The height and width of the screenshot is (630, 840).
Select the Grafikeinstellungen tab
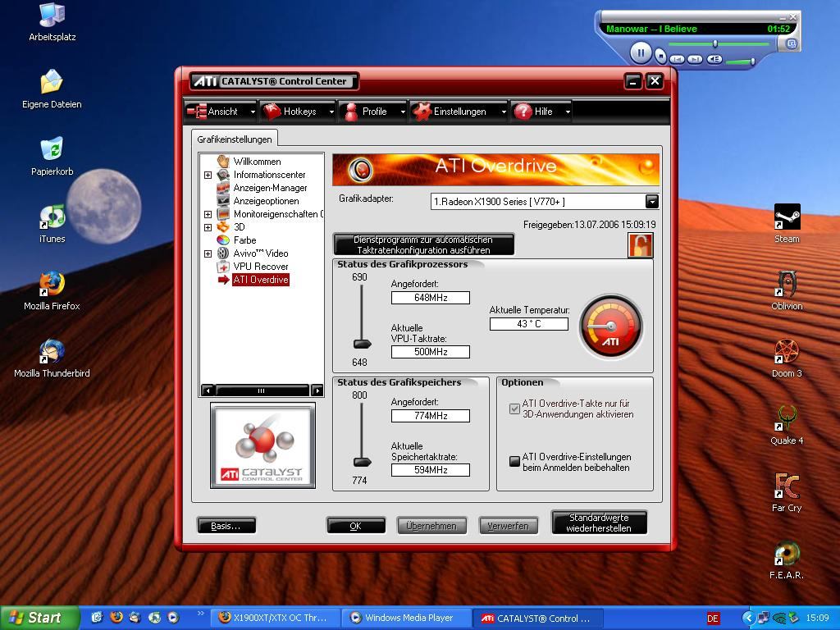click(x=234, y=139)
